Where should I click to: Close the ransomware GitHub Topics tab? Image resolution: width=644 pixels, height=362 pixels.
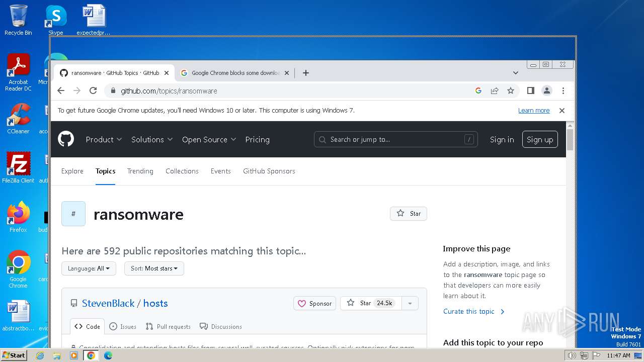[x=167, y=73]
